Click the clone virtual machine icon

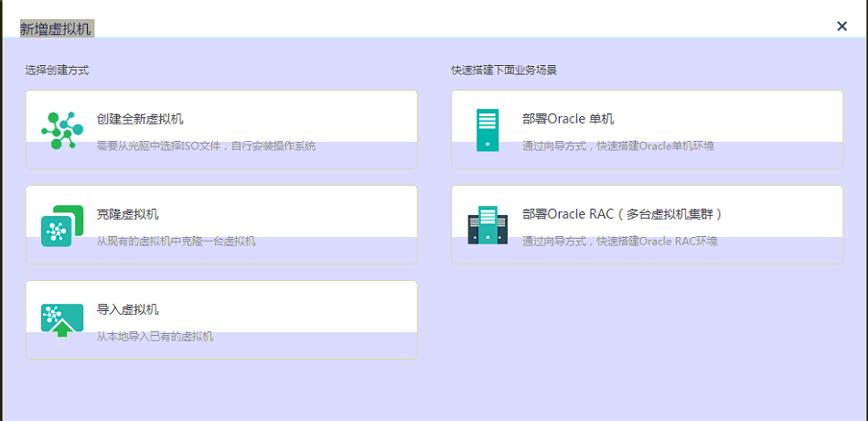pyautogui.click(x=62, y=226)
